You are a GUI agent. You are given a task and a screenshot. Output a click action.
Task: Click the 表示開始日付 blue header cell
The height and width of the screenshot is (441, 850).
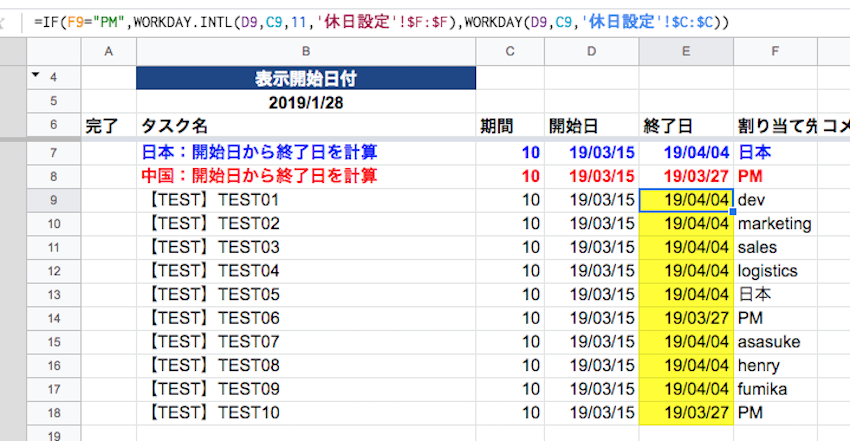click(306, 78)
